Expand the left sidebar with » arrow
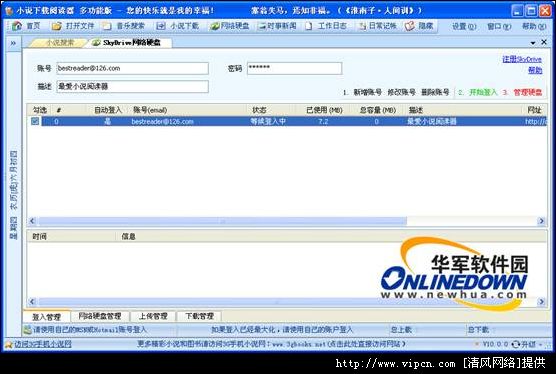Screen dimensions: 556x374 (x=13, y=43)
